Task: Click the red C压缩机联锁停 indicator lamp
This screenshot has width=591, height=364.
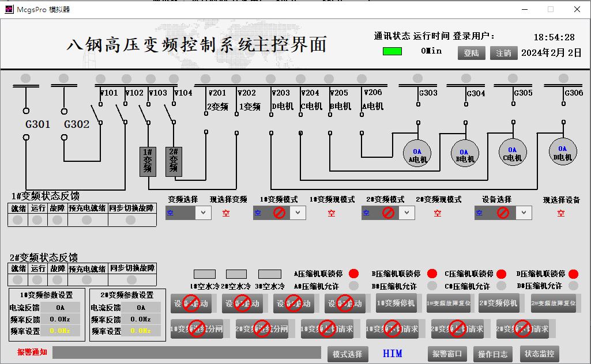Action: [x=501, y=274]
